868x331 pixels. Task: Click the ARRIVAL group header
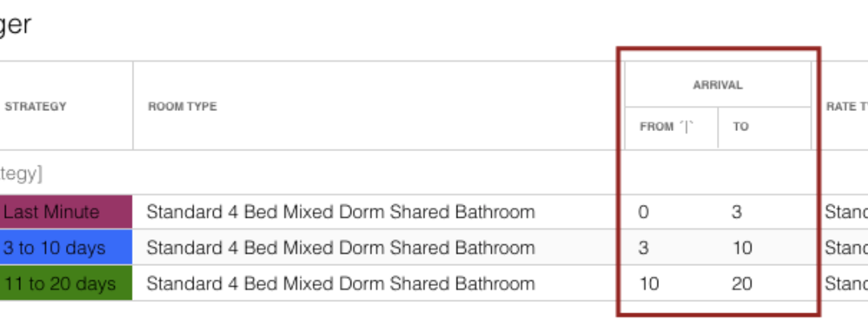(x=718, y=84)
